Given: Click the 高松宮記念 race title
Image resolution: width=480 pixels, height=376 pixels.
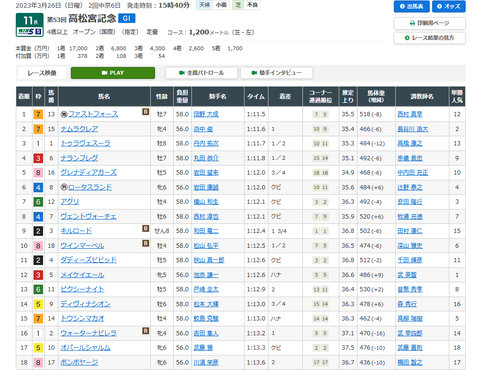Looking at the screenshot, I should click(92, 18).
